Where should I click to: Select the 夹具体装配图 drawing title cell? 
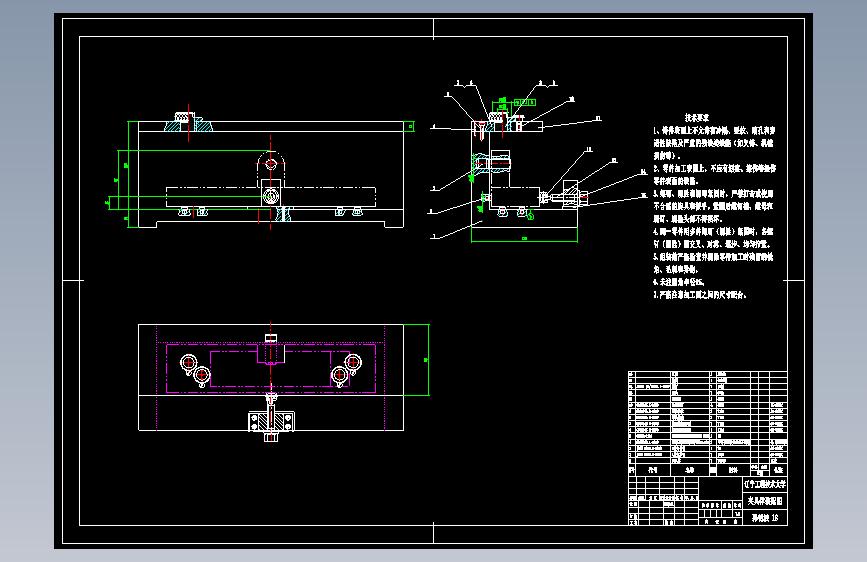tap(765, 501)
